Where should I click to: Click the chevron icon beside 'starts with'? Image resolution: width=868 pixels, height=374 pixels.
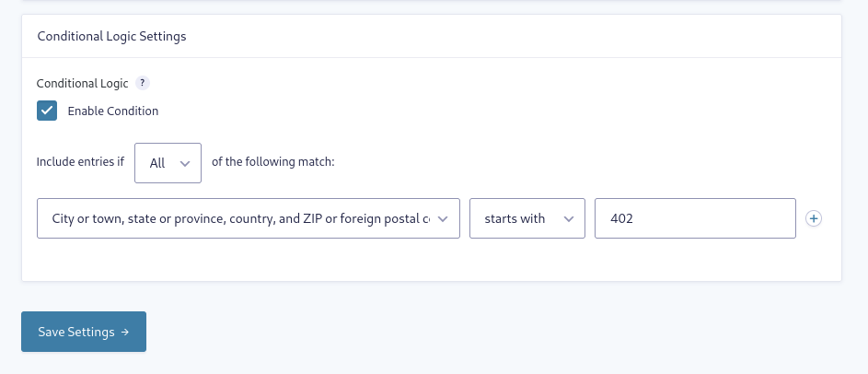click(569, 219)
